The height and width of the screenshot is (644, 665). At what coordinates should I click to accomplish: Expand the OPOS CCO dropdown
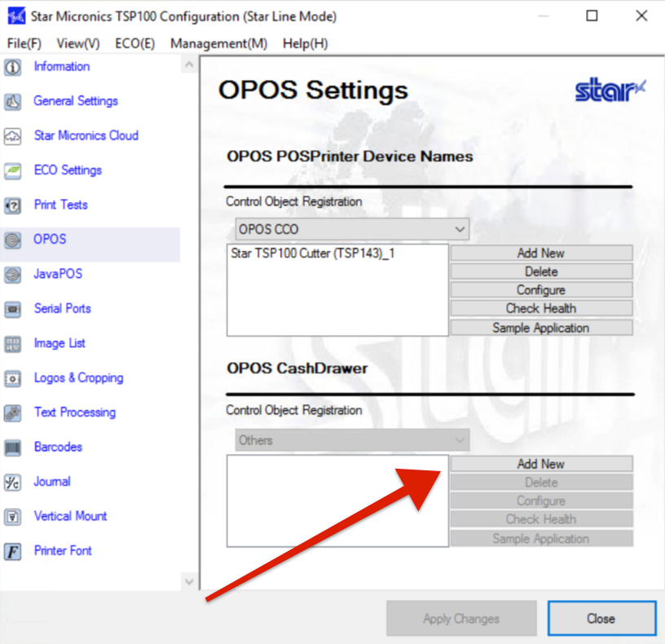[352, 229]
